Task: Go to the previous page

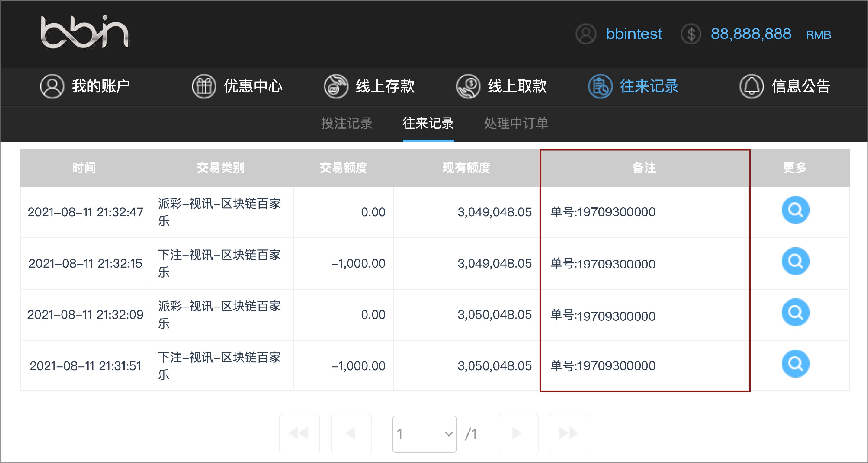Action: point(351,434)
